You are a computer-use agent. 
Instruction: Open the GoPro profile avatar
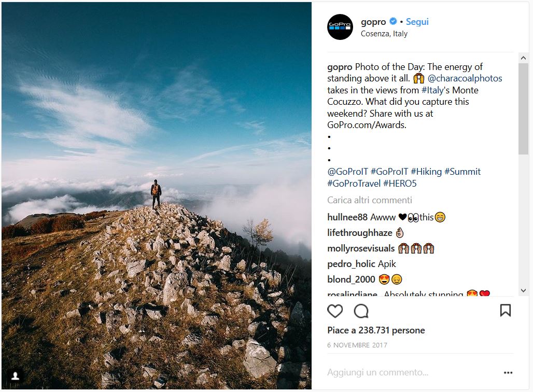pyautogui.click(x=340, y=27)
